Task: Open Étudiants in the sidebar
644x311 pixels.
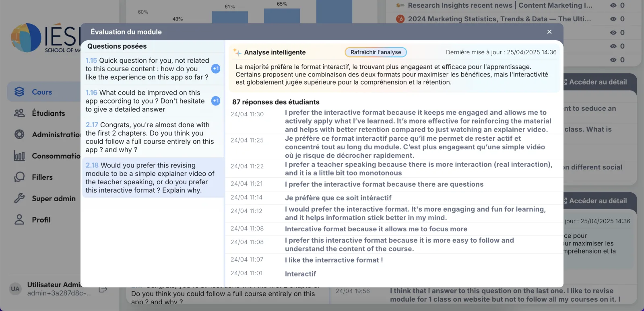Action: coord(44,113)
